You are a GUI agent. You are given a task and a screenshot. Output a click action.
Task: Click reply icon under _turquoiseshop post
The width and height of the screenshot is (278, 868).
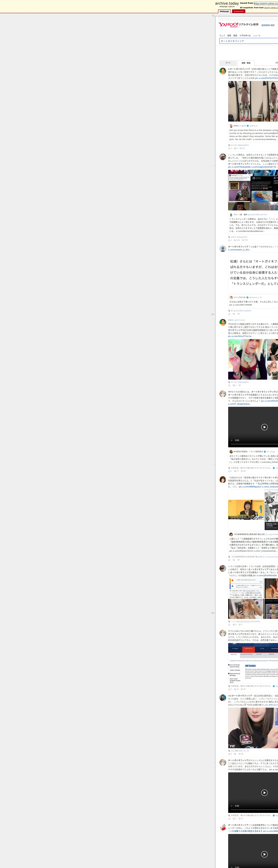point(229,560)
